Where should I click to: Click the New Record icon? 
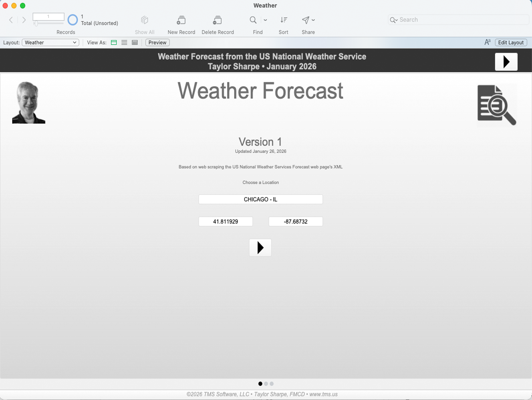[x=181, y=20]
